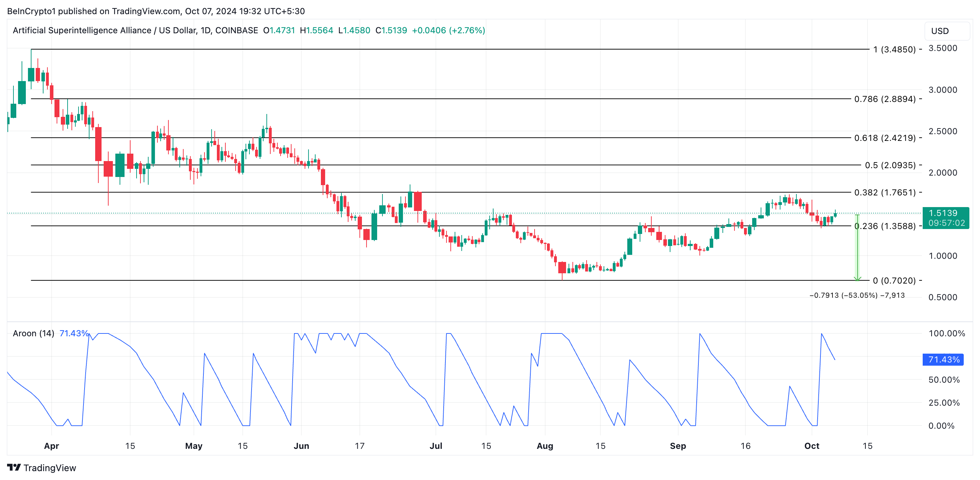Select the 0.382 (1.7651) Fibonacci level label

click(884, 193)
